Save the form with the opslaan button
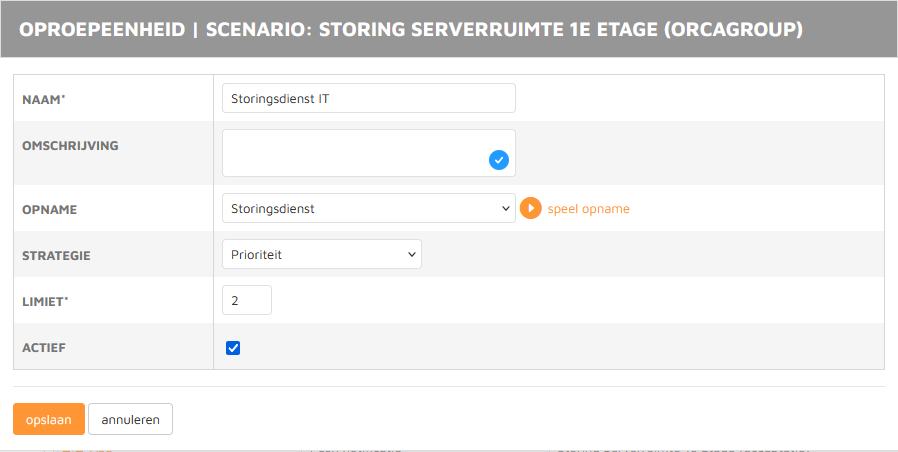Viewport: 898px width, 452px height. pyautogui.click(x=49, y=420)
